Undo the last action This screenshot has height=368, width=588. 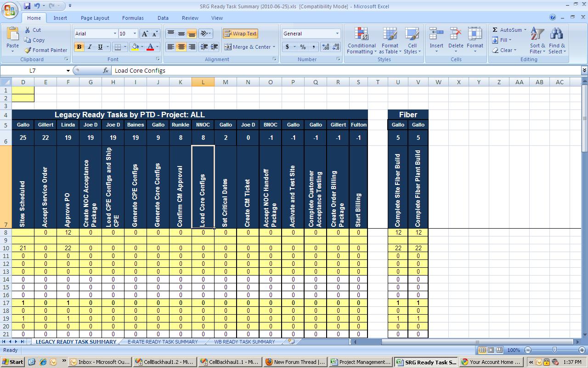click(x=37, y=6)
